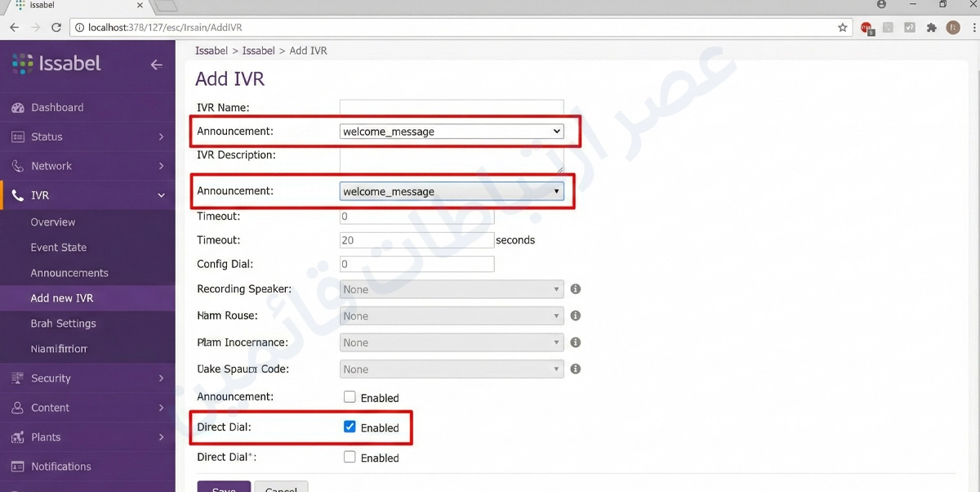The width and height of the screenshot is (980, 492).
Task: Open the Narm Rouse dropdown
Action: (x=452, y=315)
